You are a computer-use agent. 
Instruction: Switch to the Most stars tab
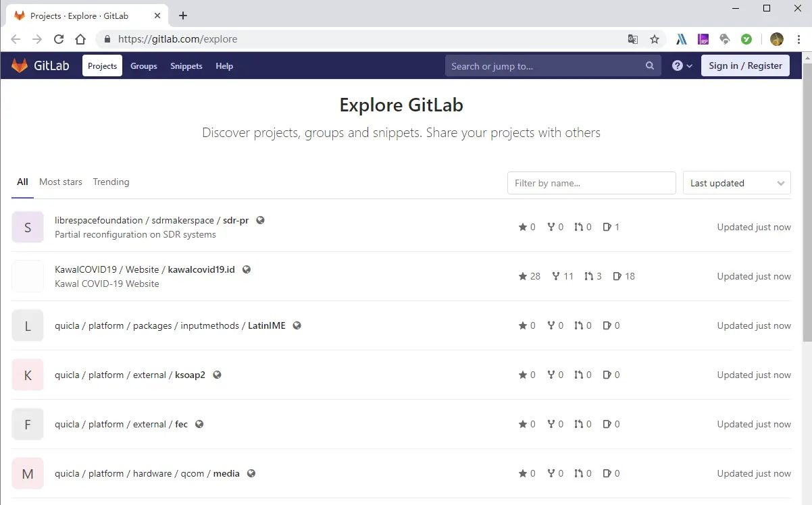[61, 182]
